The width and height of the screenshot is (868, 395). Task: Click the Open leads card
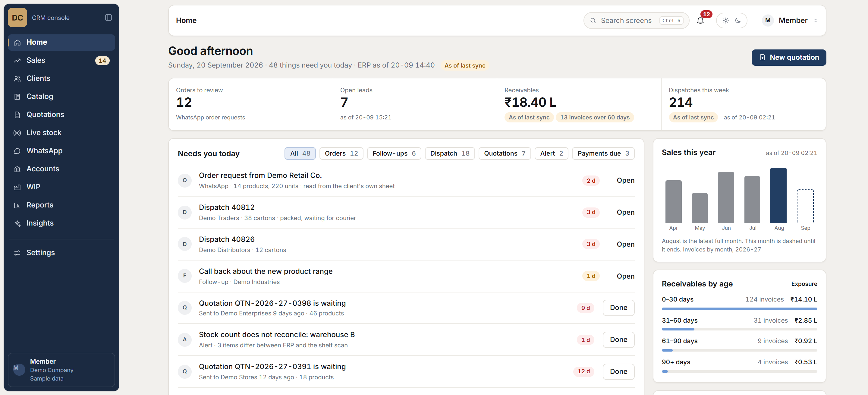pos(415,105)
